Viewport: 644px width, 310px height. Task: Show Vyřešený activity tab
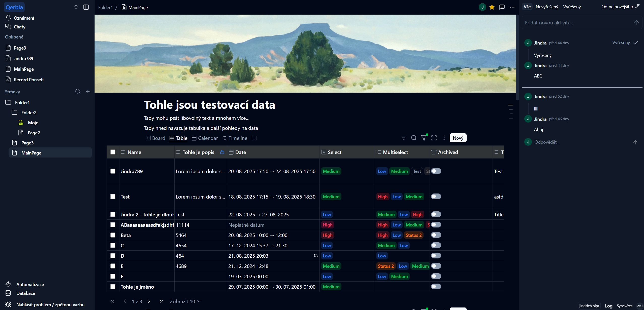(572, 7)
